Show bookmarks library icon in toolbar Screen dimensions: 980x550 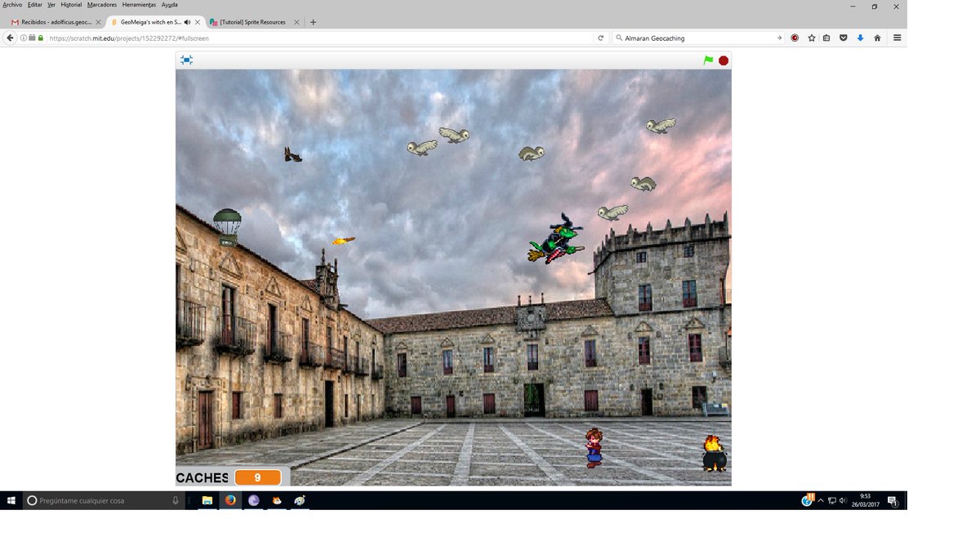pyautogui.click(x=826, y=38)
